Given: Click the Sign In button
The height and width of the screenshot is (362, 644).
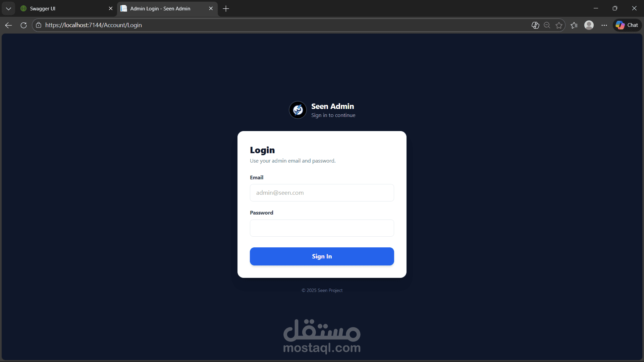Looking at the screenshot, I should pyautogui.click(x=322, y=256).
